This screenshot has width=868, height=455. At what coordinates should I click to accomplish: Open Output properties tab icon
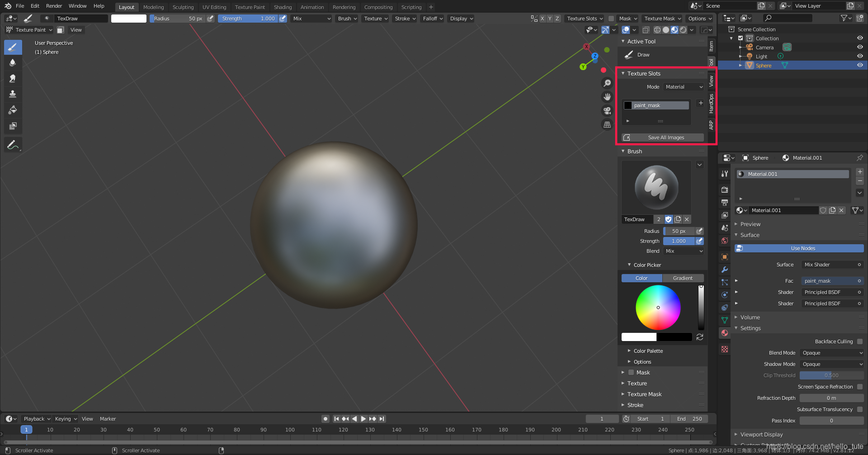click(x=725, y=203)
